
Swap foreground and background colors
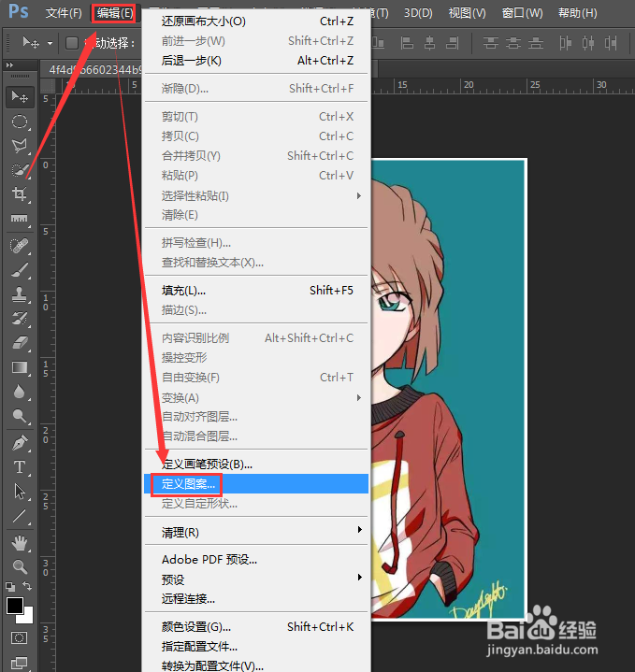(x=27, y=586)
